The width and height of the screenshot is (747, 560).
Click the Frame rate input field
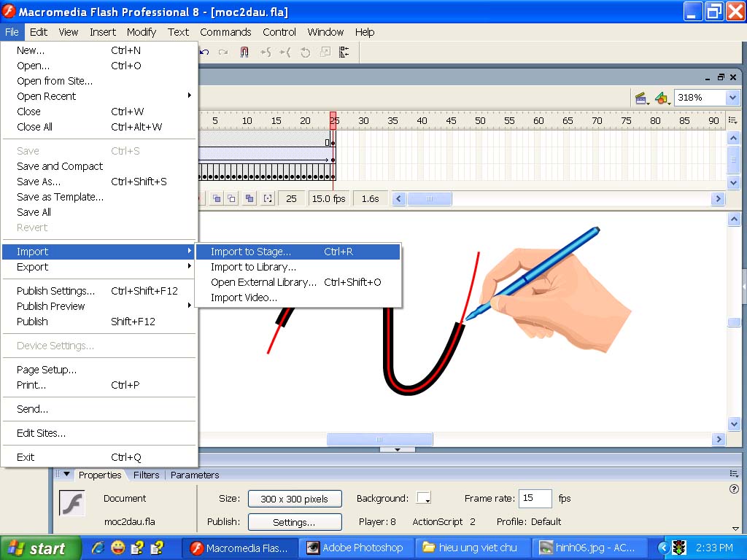535,498
